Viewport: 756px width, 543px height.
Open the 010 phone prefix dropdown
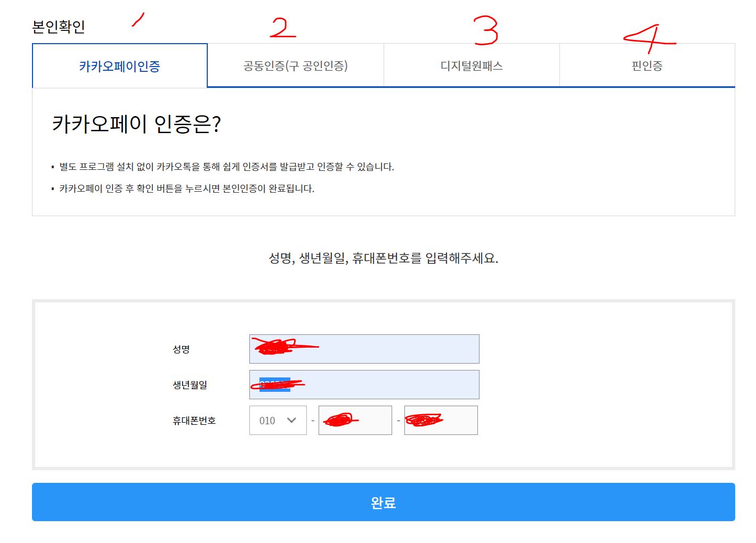click(x=278, y=420)
